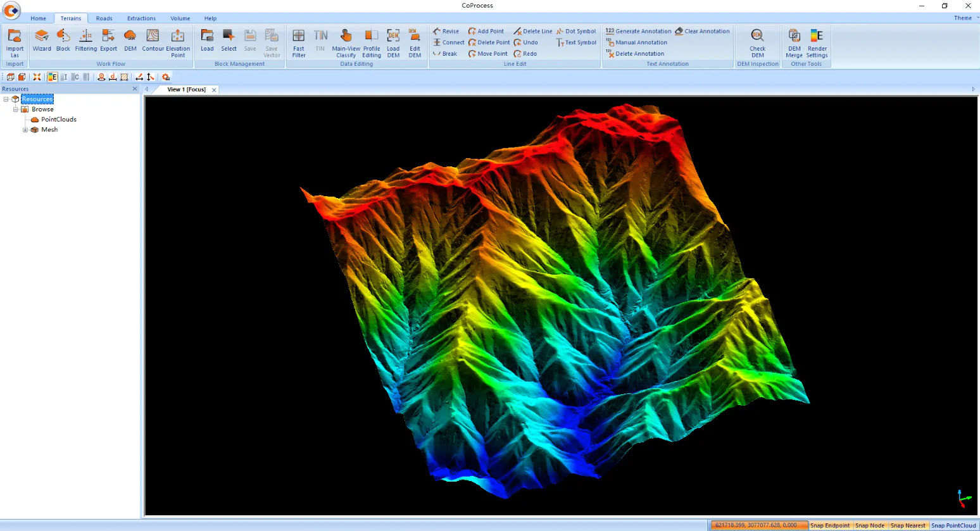Collapse the Browse tree node
The width and height of the screenshot is (980, 531).
pyautogui.click(x=16, y=109)
